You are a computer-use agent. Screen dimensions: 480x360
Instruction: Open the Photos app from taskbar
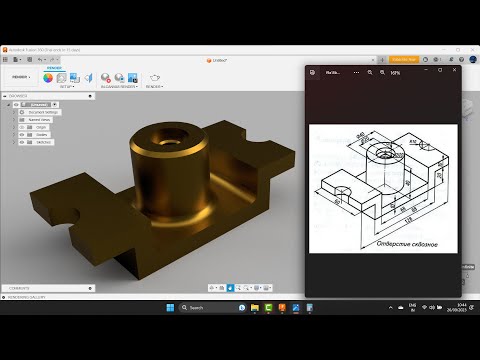pyautogui.click(x=296, y=308)
